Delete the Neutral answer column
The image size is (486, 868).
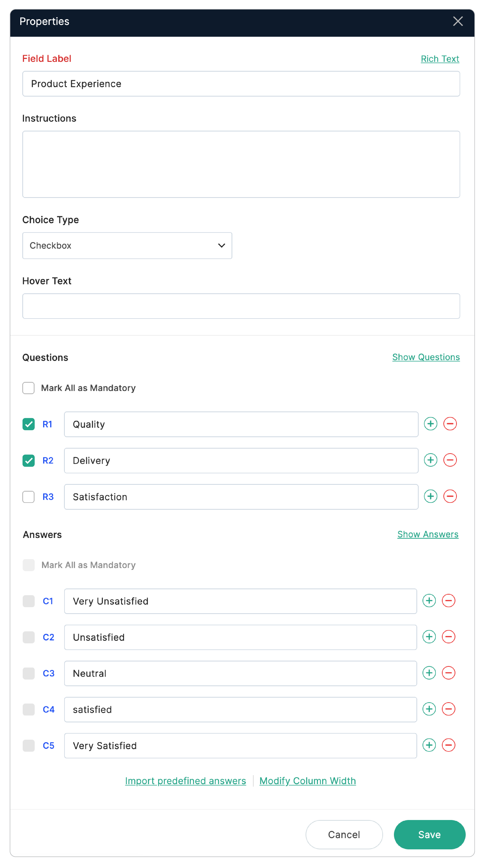pos(448,673)
